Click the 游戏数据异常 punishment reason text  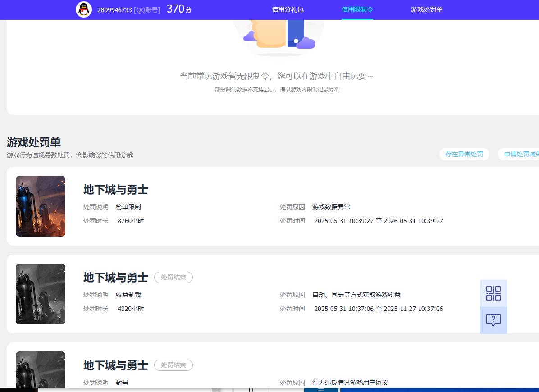(x=331, y=207)
